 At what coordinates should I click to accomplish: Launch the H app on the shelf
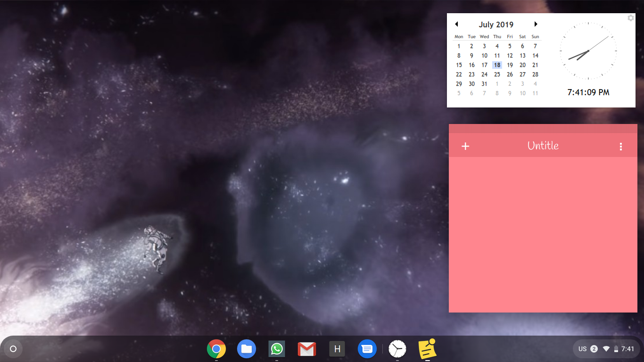tap(337, 349)
